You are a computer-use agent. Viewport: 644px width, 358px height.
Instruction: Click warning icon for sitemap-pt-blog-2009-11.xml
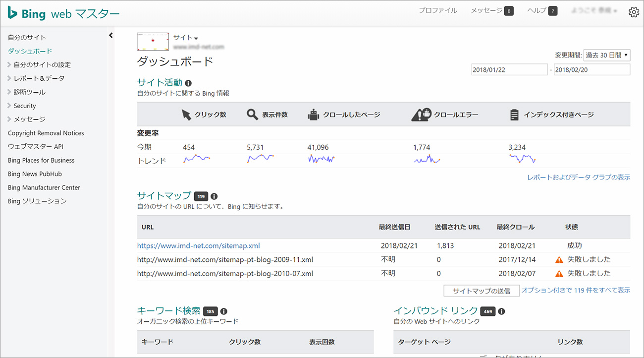click(559, 259)
